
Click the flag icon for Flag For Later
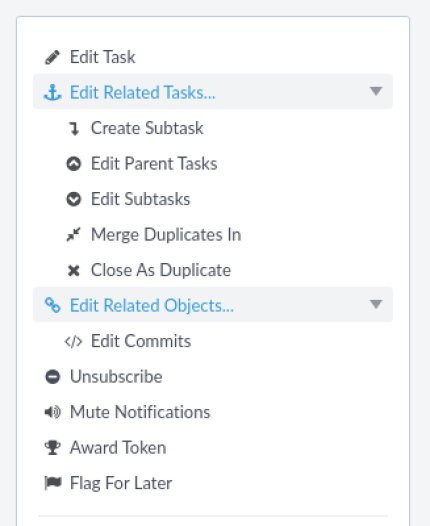pyautogui.click(x=53, y=483)
